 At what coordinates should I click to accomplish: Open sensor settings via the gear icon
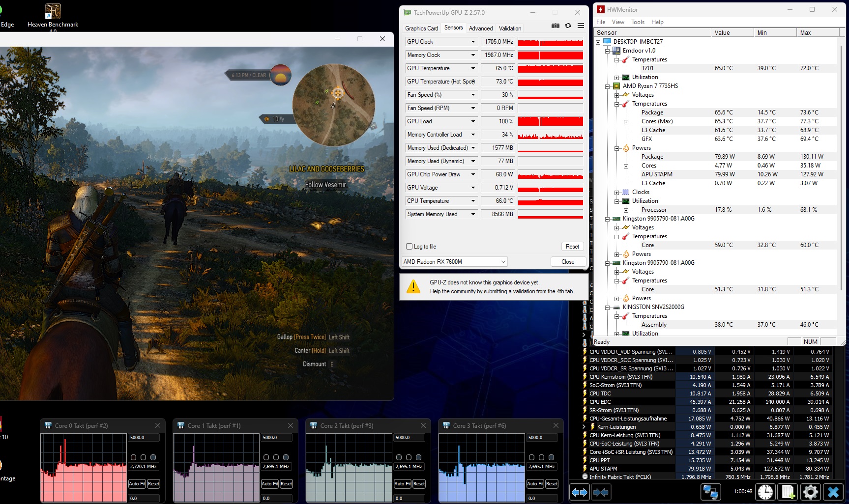(811, 492)
